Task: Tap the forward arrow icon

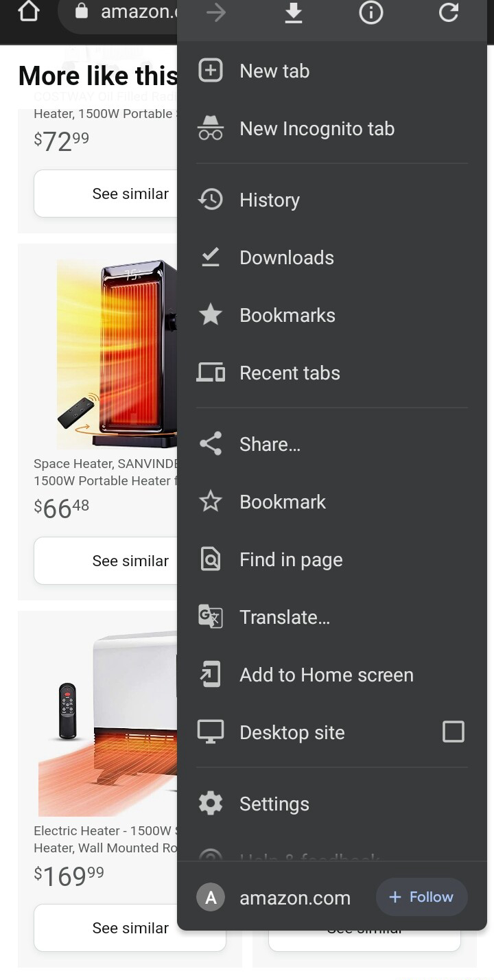Action: coord(216,12)
